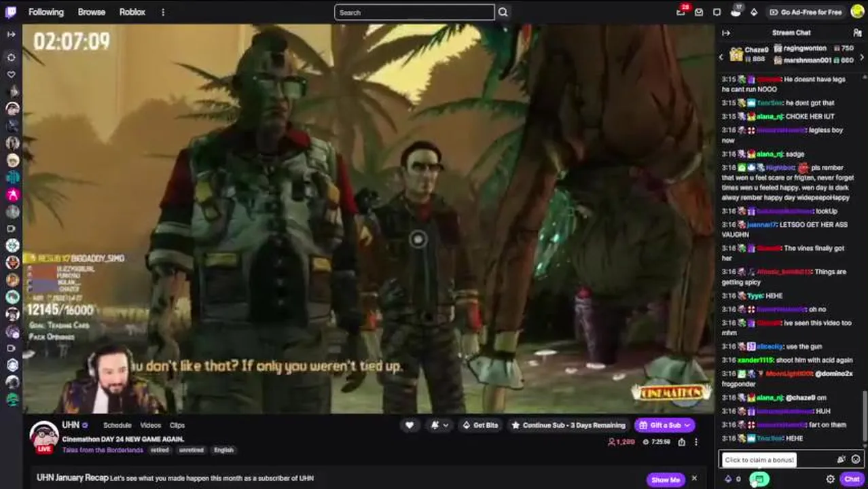Open Prime loot crown icon with red badge
Image resolution: width=868 pixels, height=489 pixels.
(681, 12)
